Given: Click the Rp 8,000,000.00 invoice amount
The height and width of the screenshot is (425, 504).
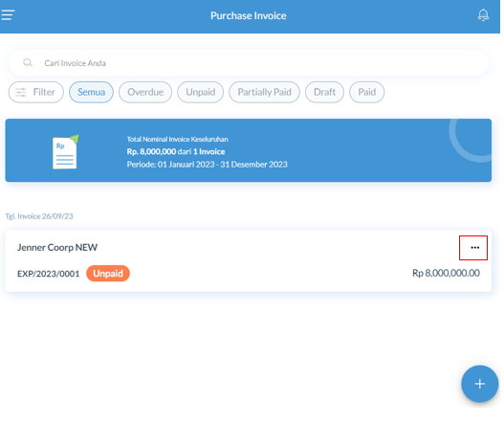Looking at the screenshot, I should pos(446,273).
